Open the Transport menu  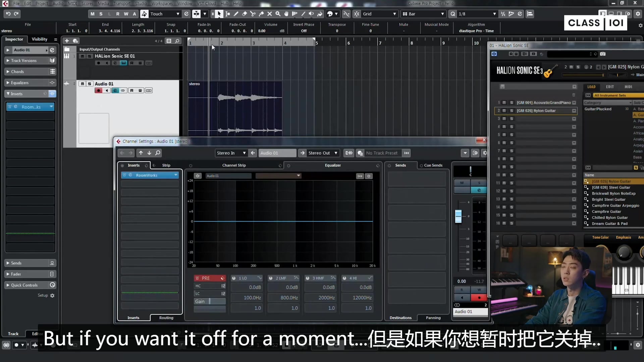(122, 3)
